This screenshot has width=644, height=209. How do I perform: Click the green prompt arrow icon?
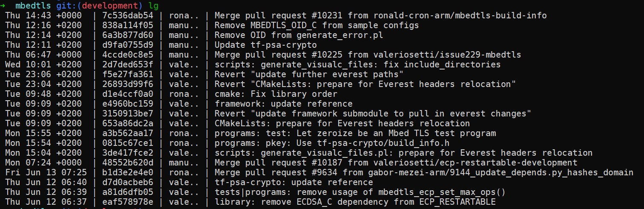(3, 6)
